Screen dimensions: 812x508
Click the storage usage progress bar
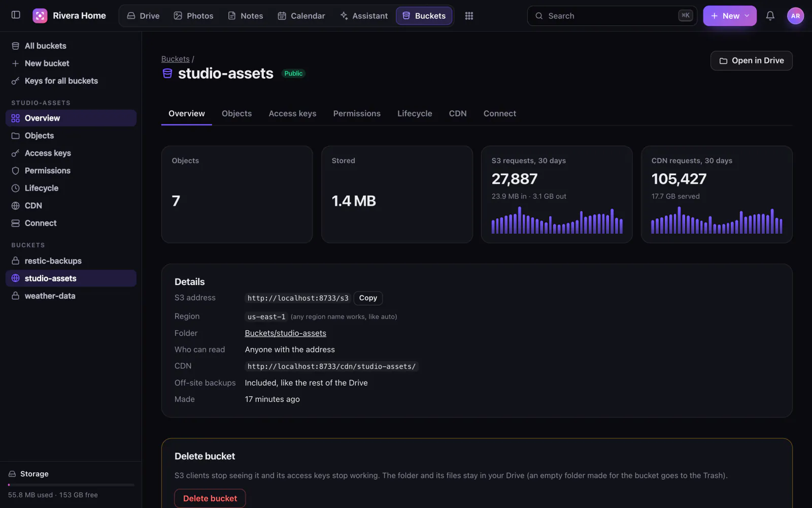pos(71,485)
